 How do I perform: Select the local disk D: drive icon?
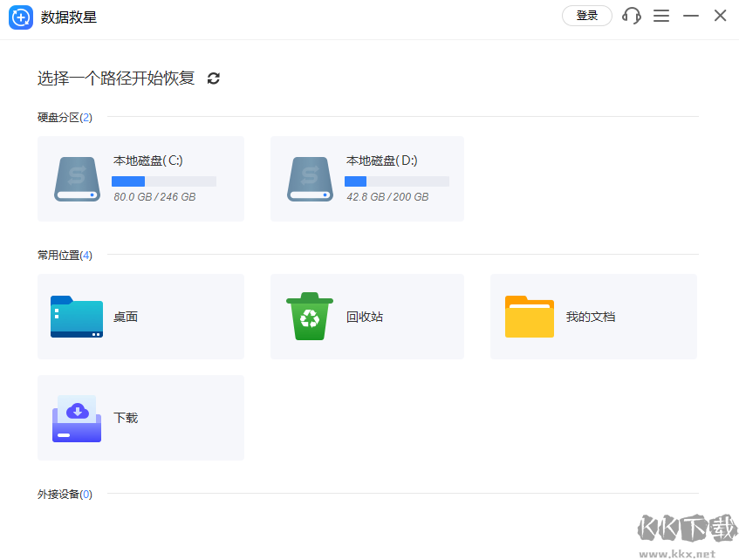pyautogui.click(x=311, y=179)
